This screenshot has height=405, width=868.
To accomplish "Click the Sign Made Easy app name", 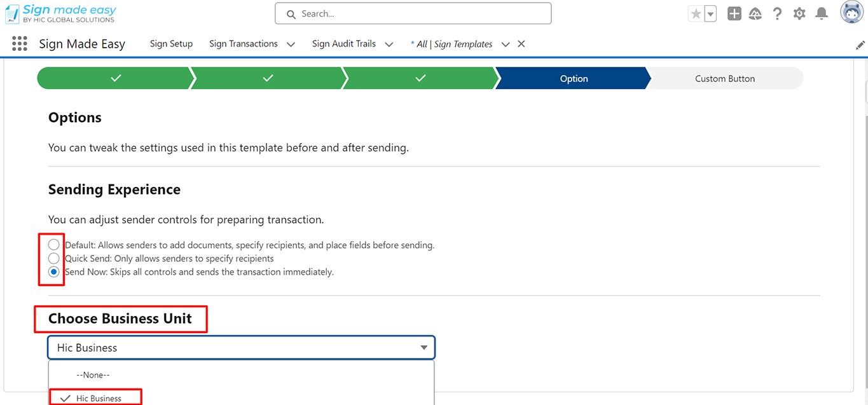I will pyautogui.click(x=82, y=44).
